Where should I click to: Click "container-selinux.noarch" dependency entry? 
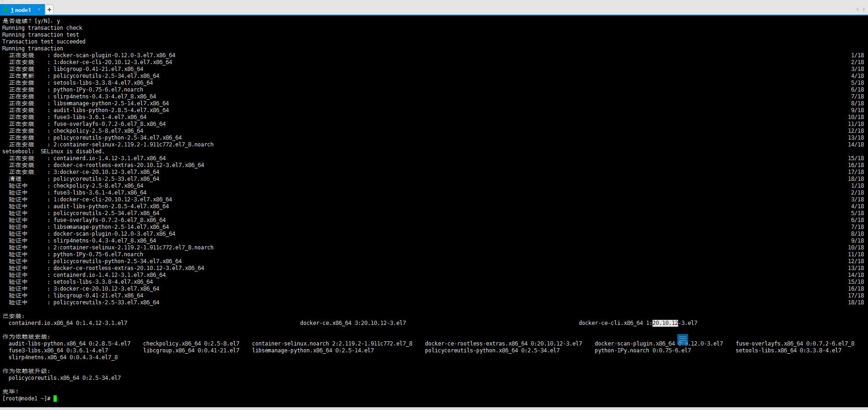pos(291,344)
